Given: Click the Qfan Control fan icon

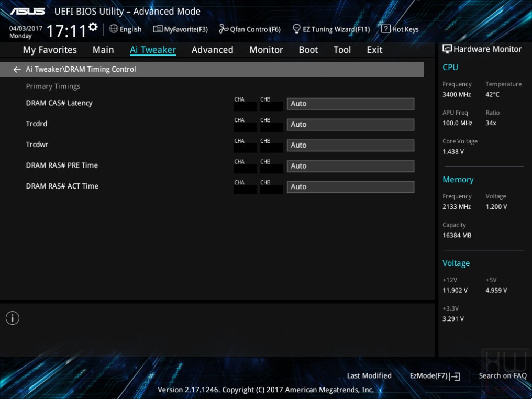Looking at the screenshot, I should coord(224,29).
